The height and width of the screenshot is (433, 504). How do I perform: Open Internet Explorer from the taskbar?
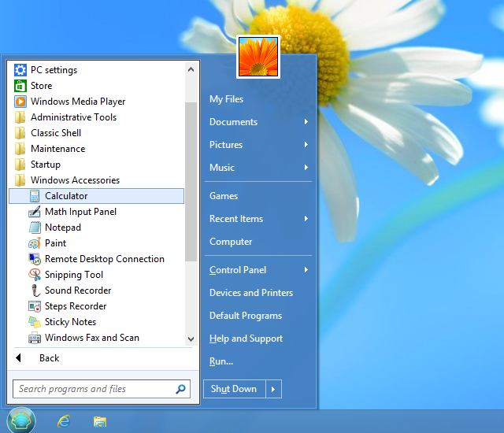(64, 421)
